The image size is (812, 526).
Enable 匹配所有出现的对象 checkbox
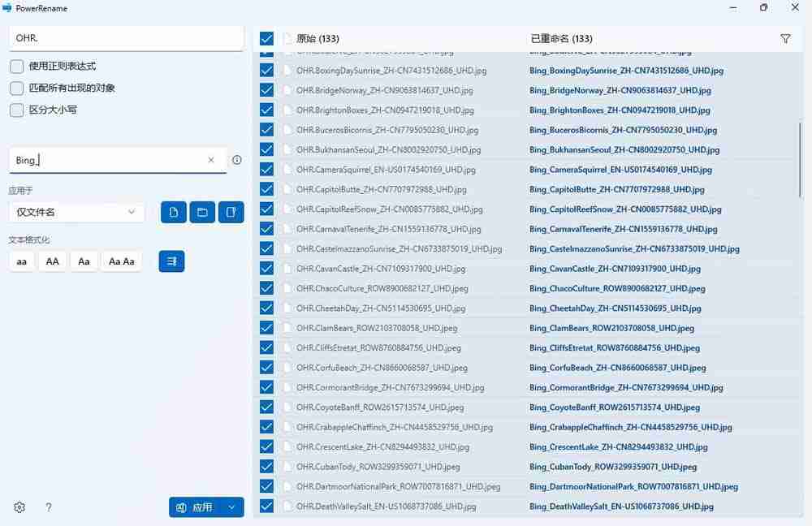[16, 88]
